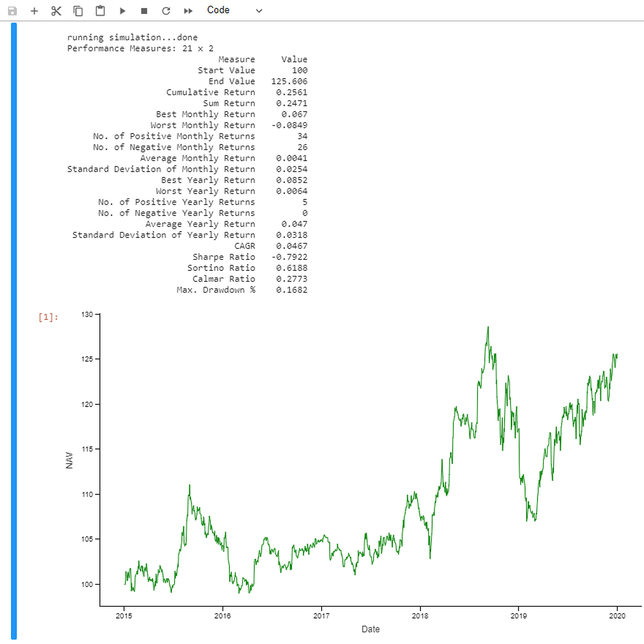Click the Best Yearly Return row label

point(208,180)
